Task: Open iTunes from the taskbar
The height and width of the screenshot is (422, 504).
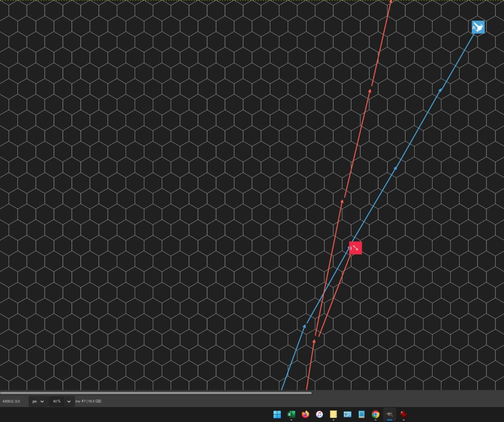Action: pos(319,414)
